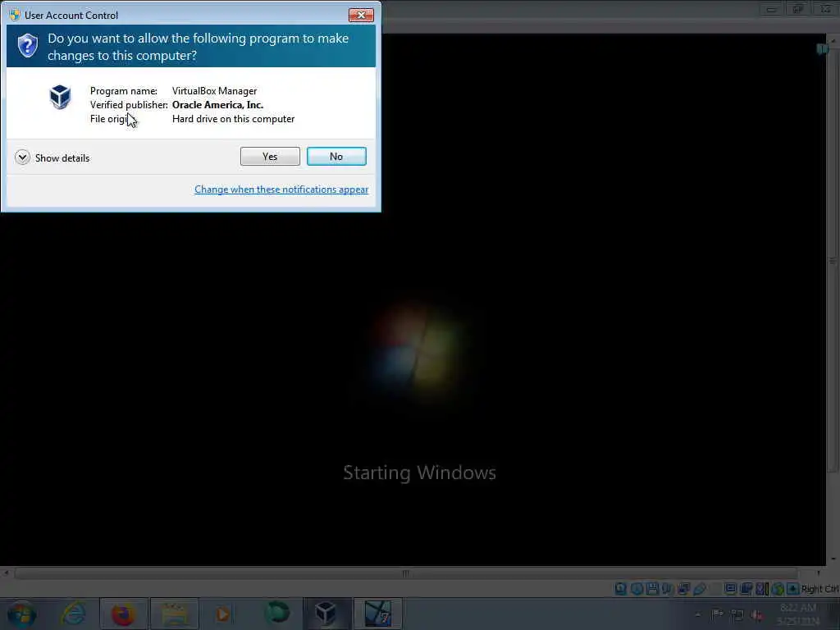Open the Windows Start orb
This screenshot has width=840, height=630.
tap(21, 614)
